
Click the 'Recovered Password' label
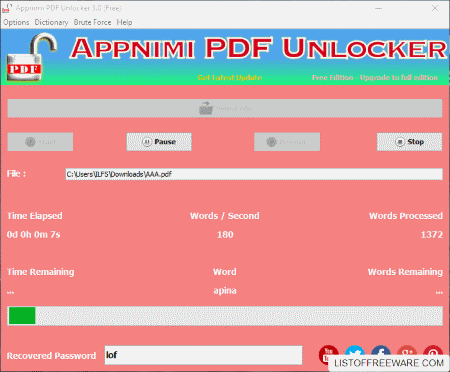pos(51,356)
